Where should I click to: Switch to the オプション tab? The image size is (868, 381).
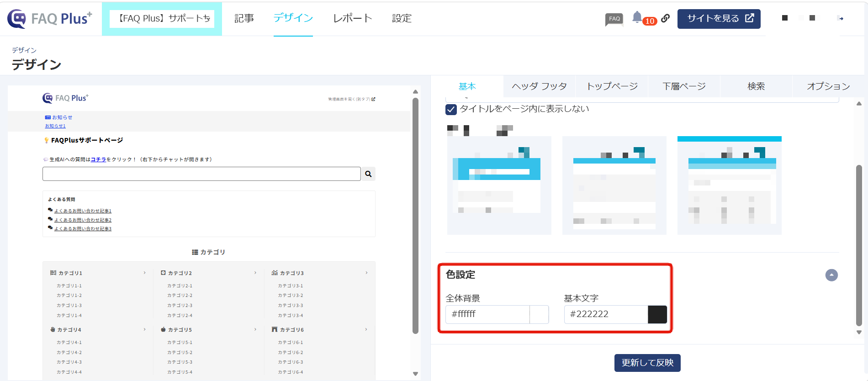point(828,86)
